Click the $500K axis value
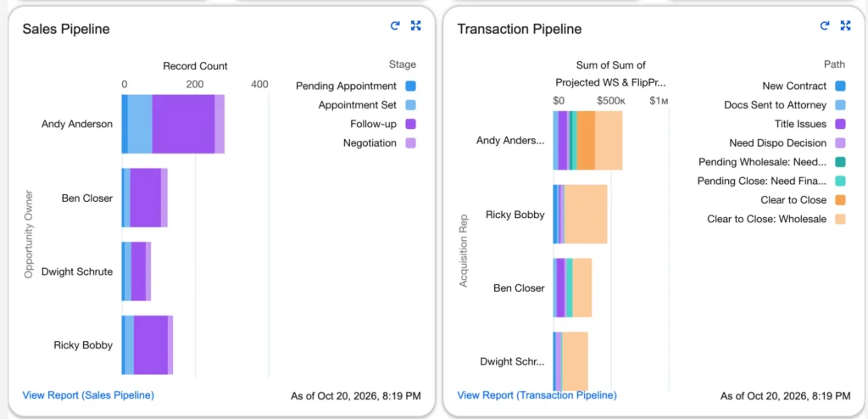This screenshot has height=419, width=868. tap(611, 101)
